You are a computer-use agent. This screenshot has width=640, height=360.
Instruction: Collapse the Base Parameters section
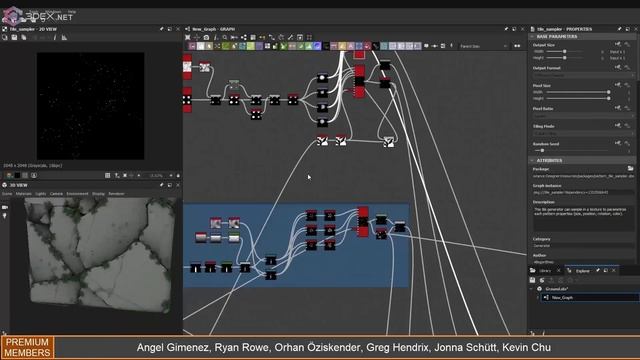pyautogui.click(x=532, y=37)
